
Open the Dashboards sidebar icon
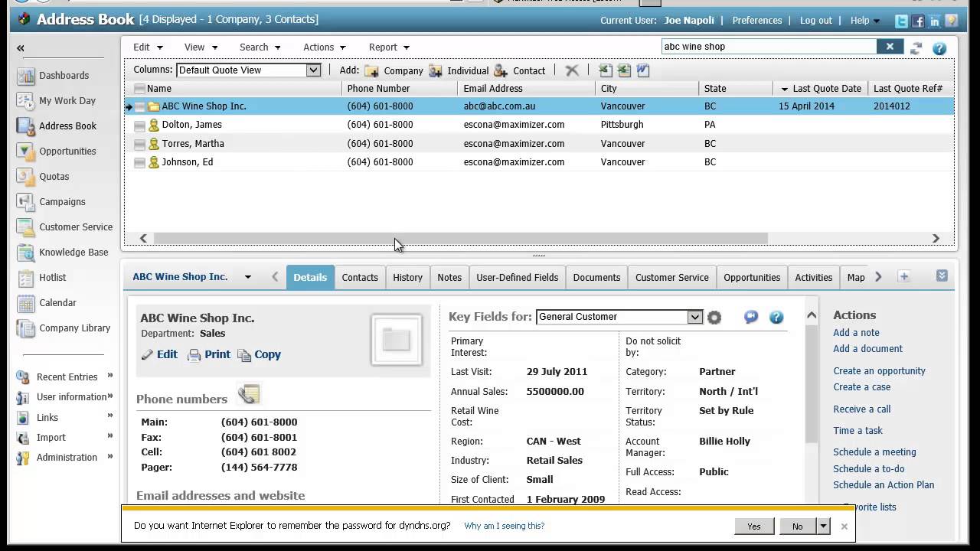point(26,76)
